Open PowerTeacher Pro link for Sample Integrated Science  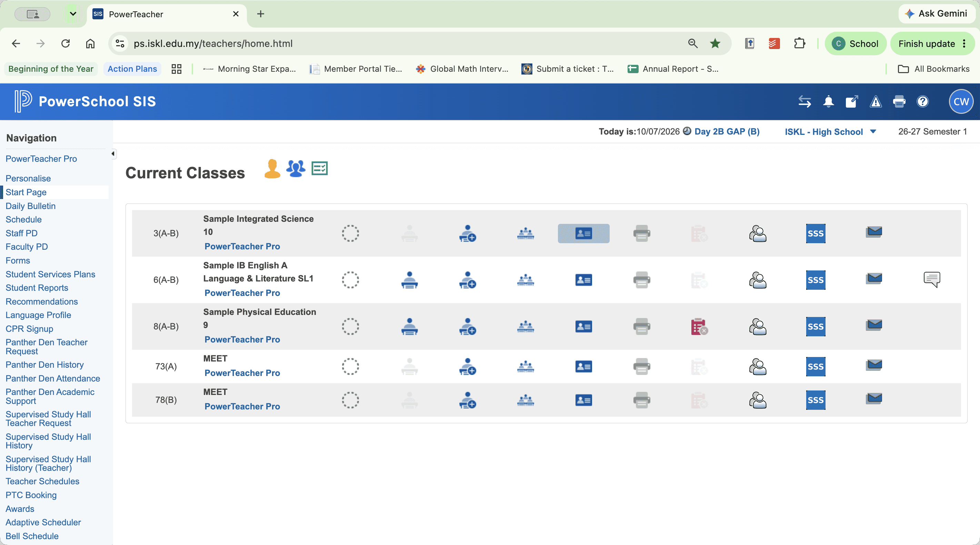[x=242, y=246]
